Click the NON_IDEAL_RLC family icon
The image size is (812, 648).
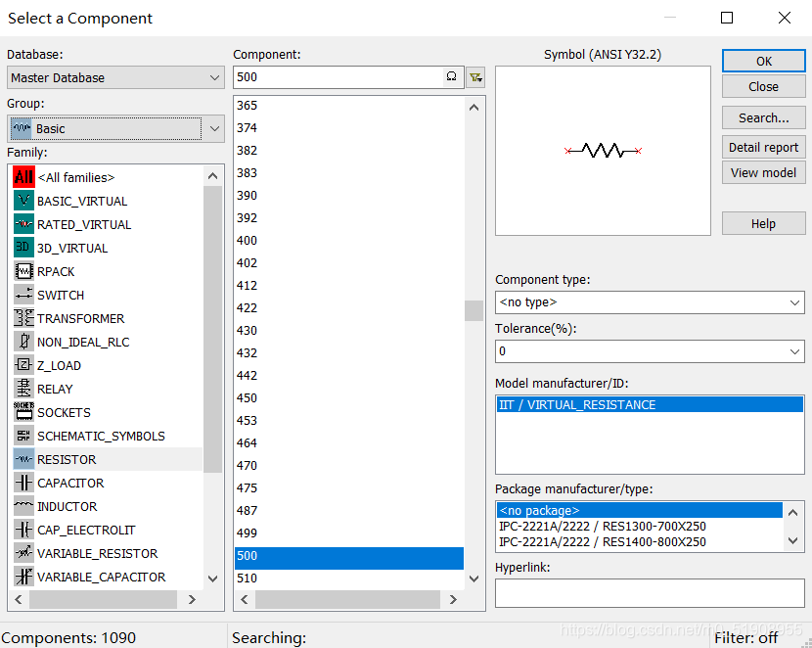23,342
